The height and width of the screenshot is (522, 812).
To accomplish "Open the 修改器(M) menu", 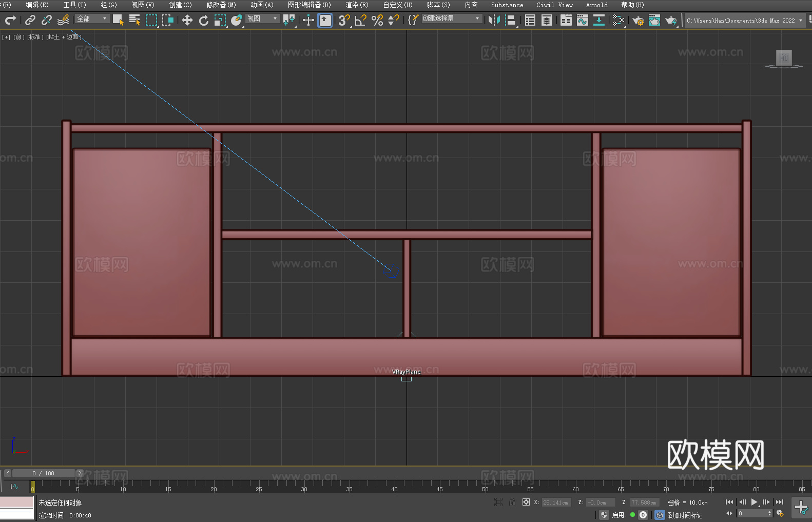I will pos(221,5).
